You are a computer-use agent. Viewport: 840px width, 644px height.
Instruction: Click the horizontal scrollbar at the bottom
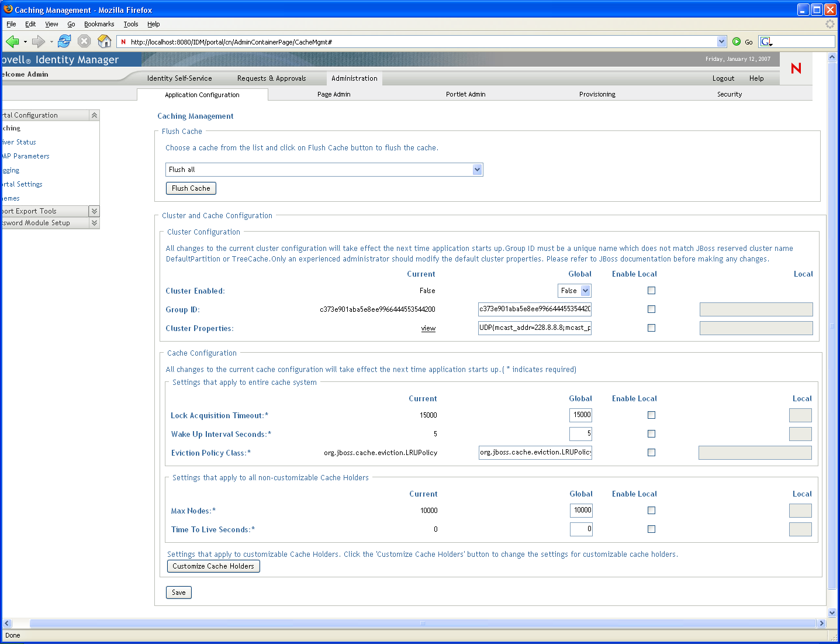(422, 624)
